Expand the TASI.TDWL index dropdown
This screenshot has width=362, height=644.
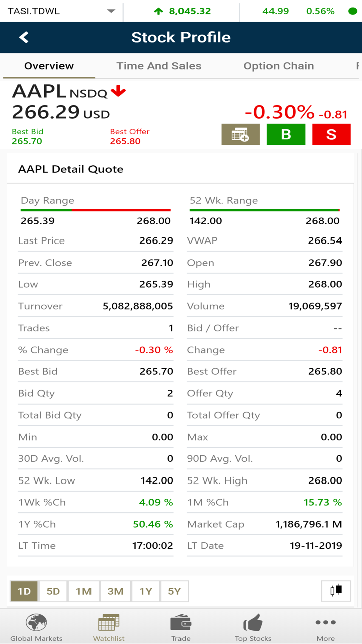click(111, 11)
